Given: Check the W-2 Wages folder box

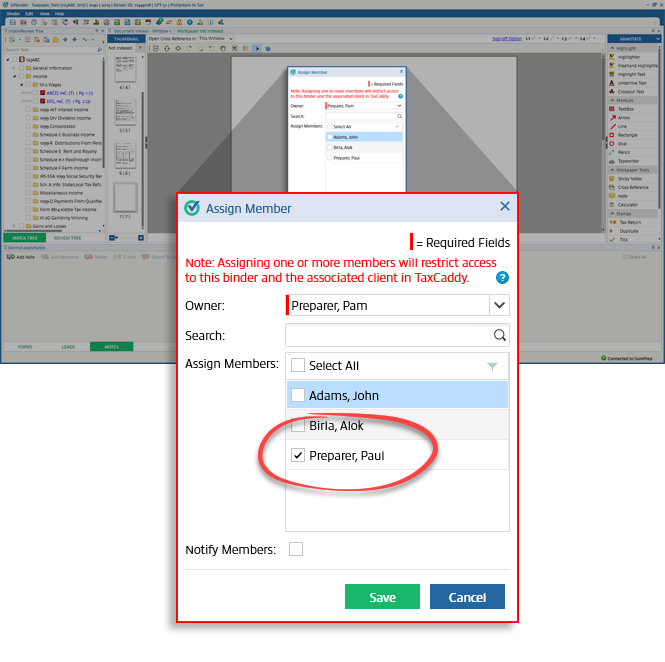Looking at the screenshot, I should [28, 84].
